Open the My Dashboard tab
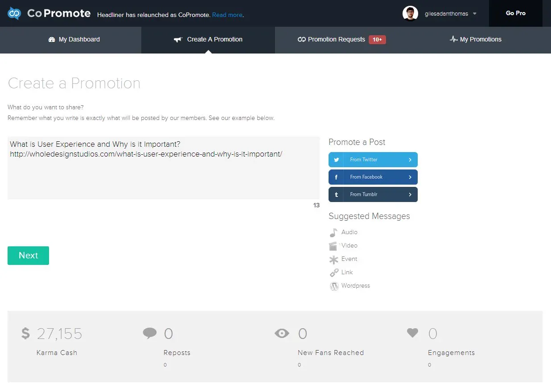This screenshot has width=551, height=392. click(x=74, y=40)
